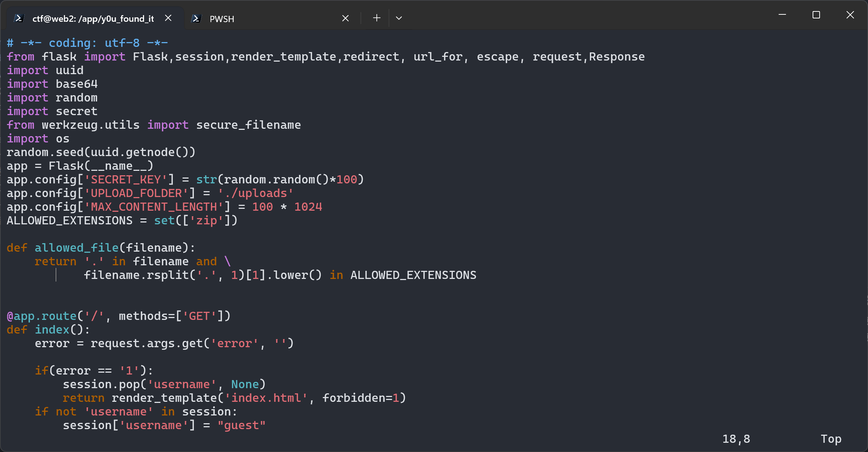Screen dimensions: 868x452
Task: Click the coding utf-8 comment line
Action: click(x=88, y=43)
